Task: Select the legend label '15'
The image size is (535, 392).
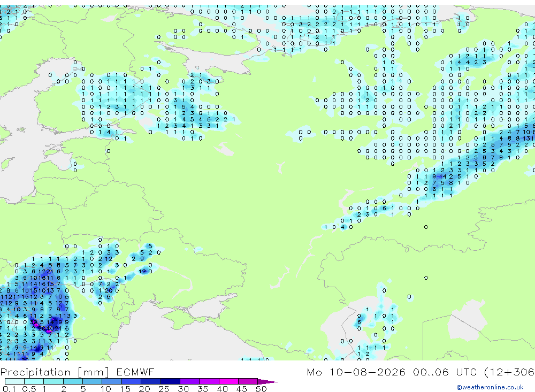Action: 125,389
